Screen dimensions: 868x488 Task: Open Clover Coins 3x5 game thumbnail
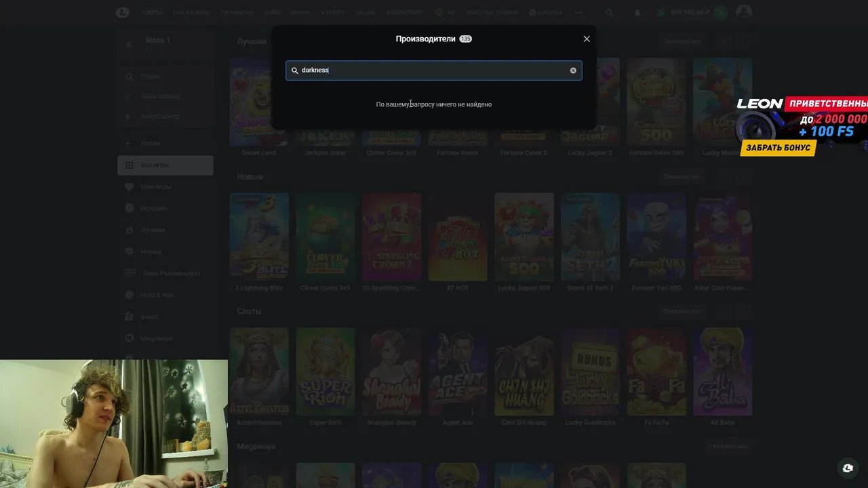tap(325, 237)
